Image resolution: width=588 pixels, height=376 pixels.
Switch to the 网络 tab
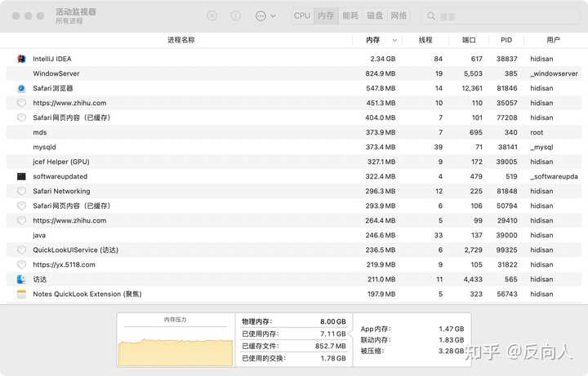[x=399, y=15]
